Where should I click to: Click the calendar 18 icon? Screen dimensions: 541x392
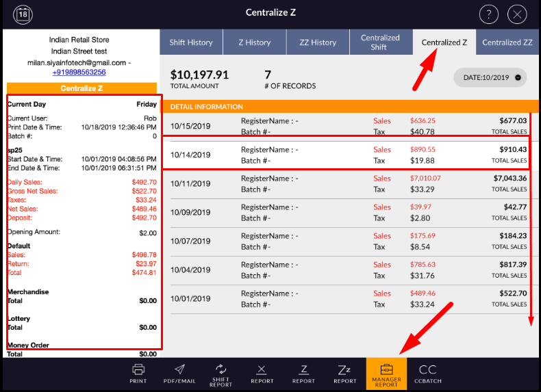click(x=23, y=14)
